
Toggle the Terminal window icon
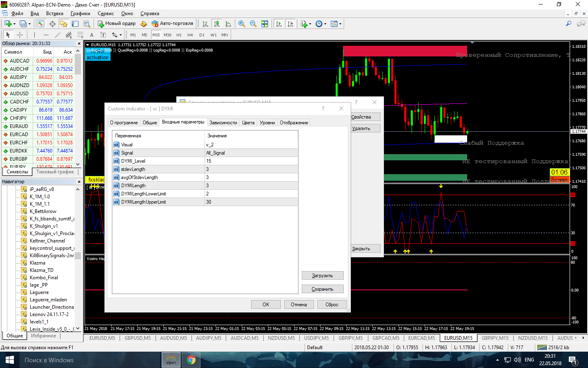pyautogui.click(x=75, y=24)
